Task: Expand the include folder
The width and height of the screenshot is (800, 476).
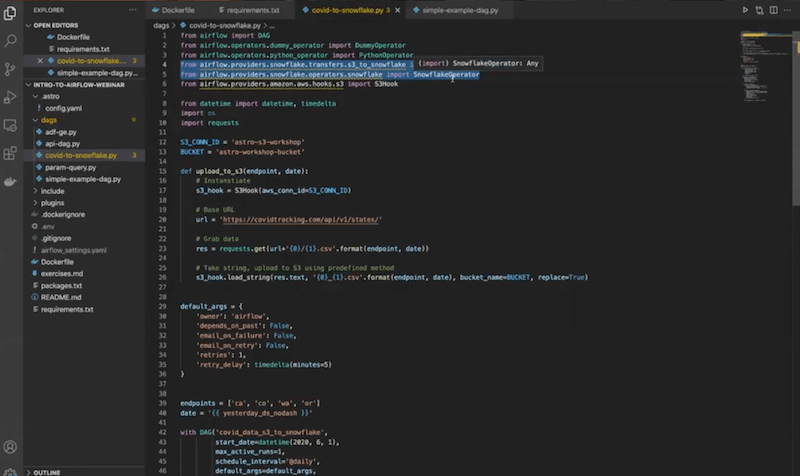Action: (x=52, y=190)
